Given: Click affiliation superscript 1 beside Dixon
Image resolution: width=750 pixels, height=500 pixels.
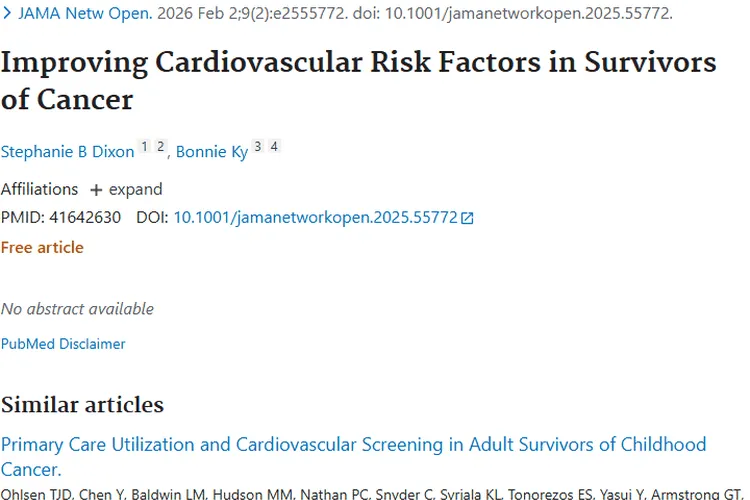Looking at the screenshot, I should (x=144, y=147).
